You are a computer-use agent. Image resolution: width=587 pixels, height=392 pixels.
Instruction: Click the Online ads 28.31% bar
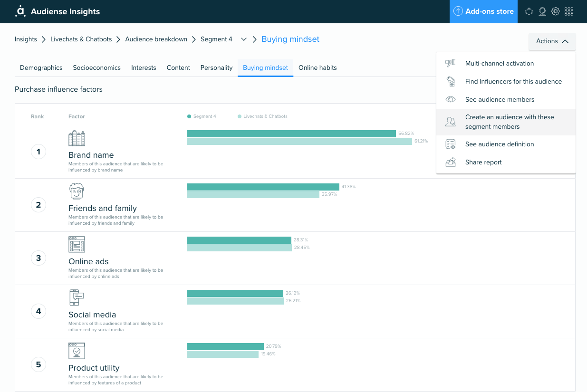pyautogui.click(x=239, y=240)
